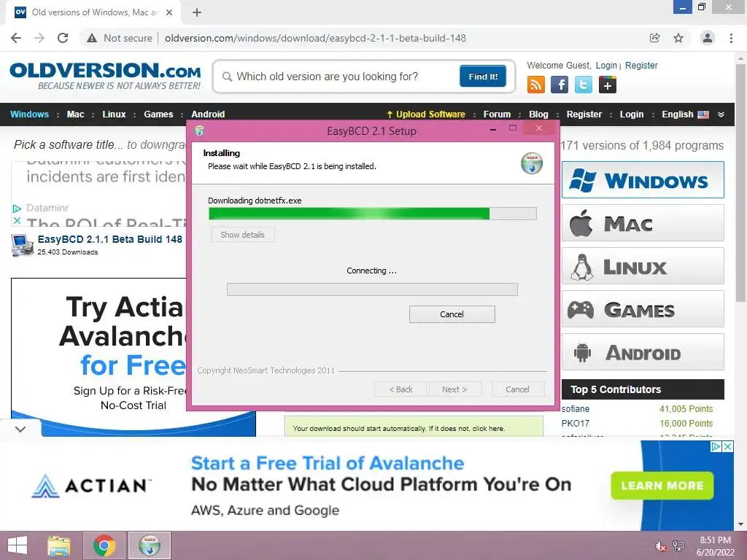The height and width of the screenshot is (560, 747).
Task: Click the browser back arrow
Action: pos(16,38)
